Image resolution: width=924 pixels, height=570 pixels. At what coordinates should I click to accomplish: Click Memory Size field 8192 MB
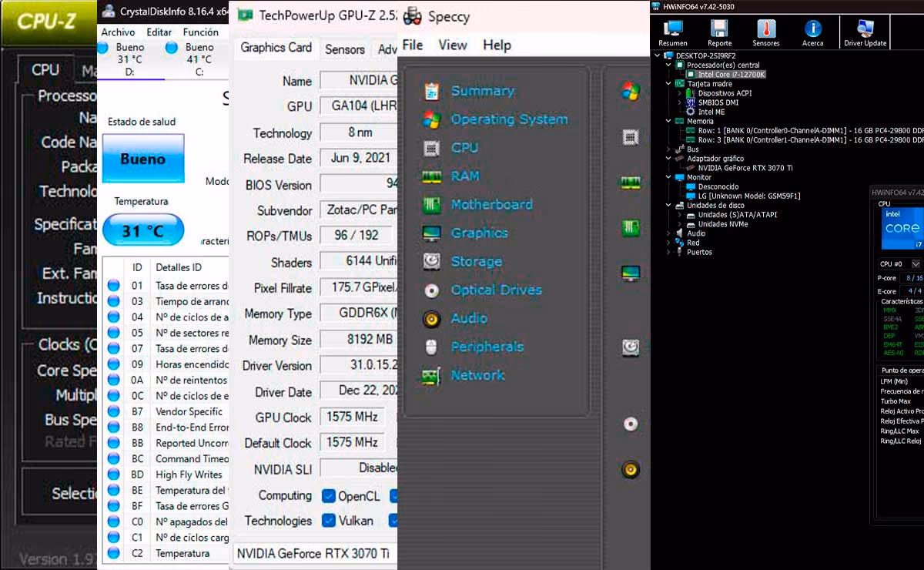point(359,340)
